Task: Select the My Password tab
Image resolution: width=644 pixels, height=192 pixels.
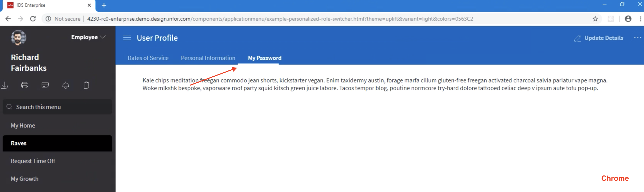Action: click(x=264, y=58)
